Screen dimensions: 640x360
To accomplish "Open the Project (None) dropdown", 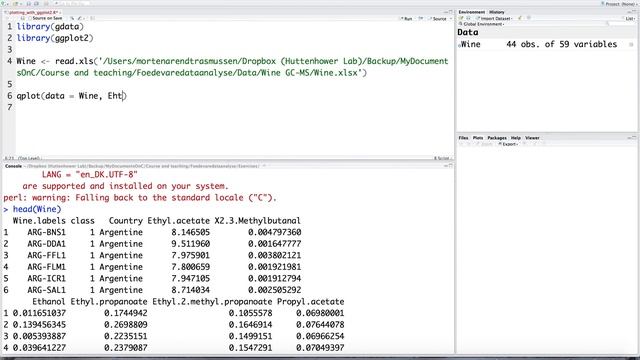I will [619, 4].
